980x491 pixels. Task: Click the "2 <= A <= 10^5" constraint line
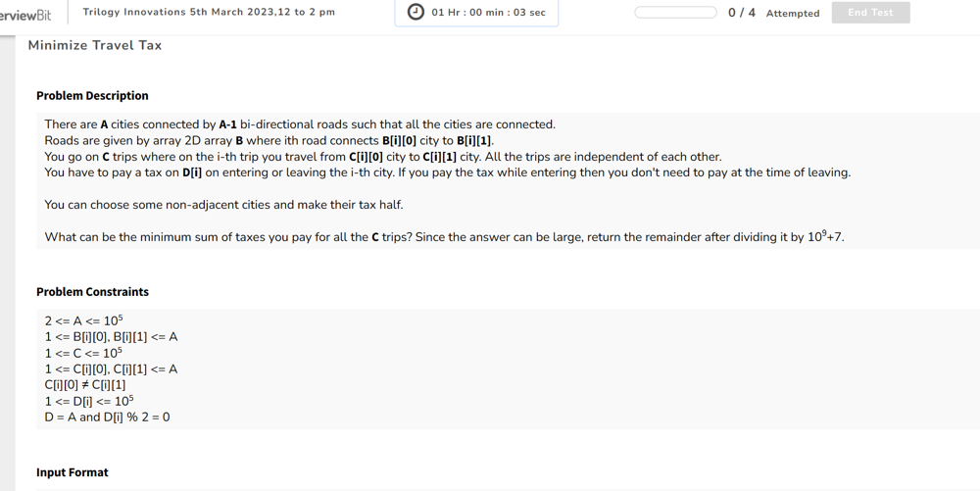tap(83, 320)
